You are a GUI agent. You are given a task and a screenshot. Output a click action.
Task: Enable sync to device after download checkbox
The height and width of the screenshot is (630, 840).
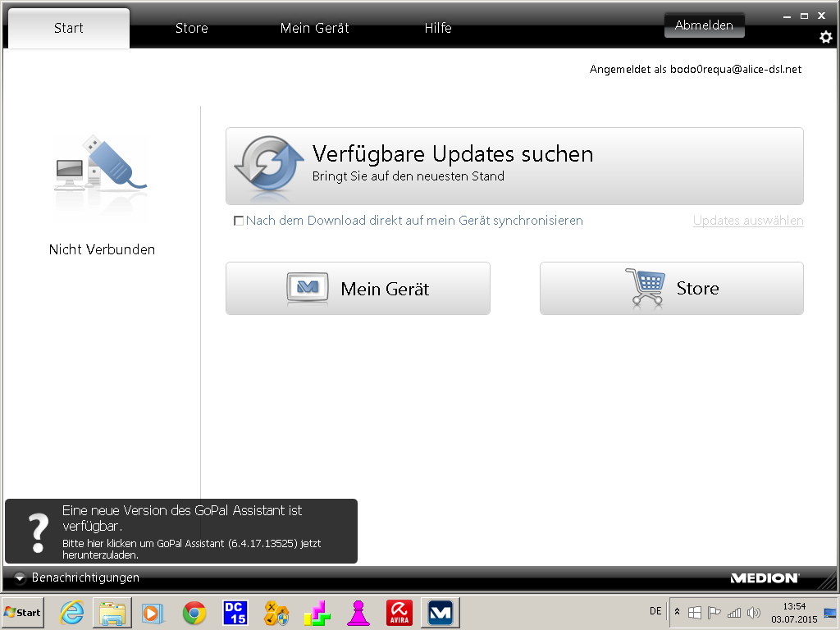(x=239, y=221)
